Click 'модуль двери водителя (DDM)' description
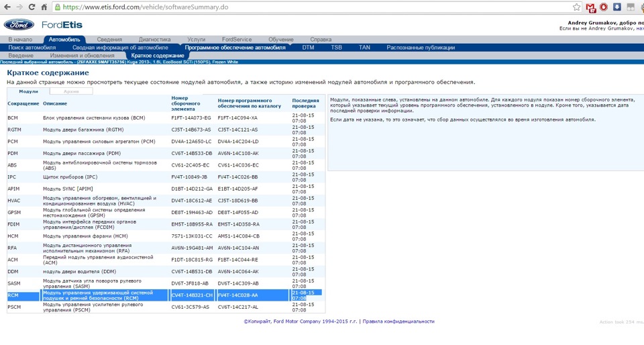The width and height of the screenshot is (644, 345). pyautogui.click(x=80, y=272)
